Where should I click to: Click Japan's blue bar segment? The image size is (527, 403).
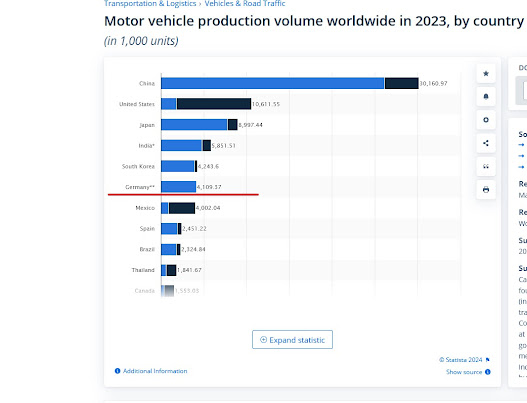pyautogui.click(x=194, y=125)
